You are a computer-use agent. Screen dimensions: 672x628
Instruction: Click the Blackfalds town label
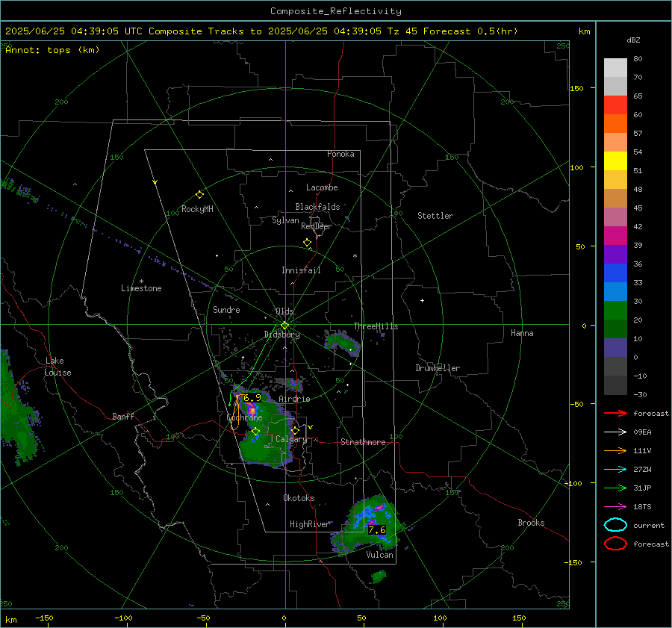click(317, 207)
